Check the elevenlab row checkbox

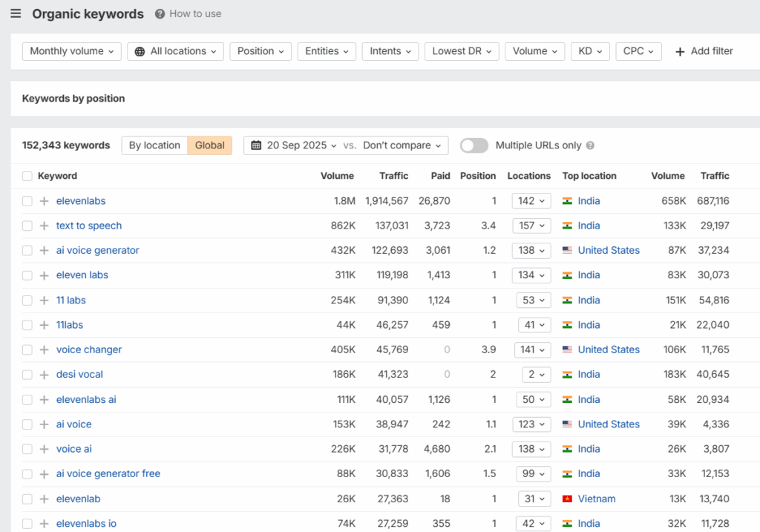[x=27, y=499]
